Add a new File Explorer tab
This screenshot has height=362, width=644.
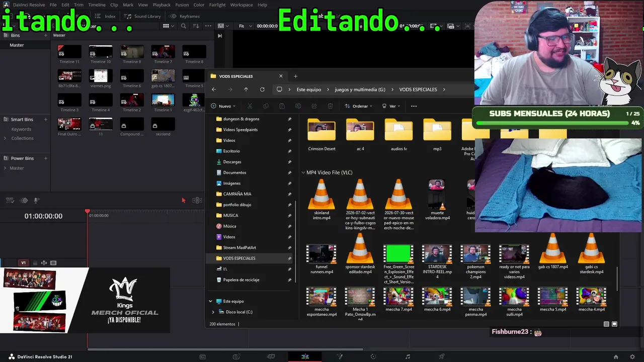pyautogui.click(x=295, y=76)
